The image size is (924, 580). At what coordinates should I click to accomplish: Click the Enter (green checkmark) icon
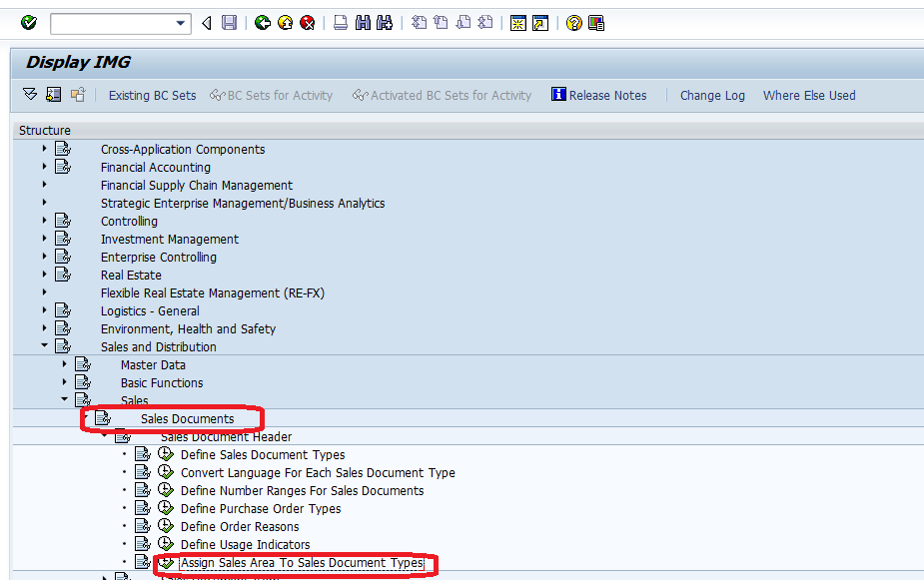[x=28, y=22]
